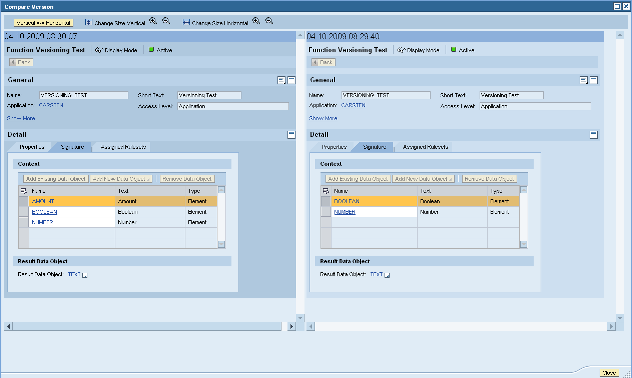
Task: Click green Active status icon in right pane
Action: pyautogui.click(x=453, y=50)
